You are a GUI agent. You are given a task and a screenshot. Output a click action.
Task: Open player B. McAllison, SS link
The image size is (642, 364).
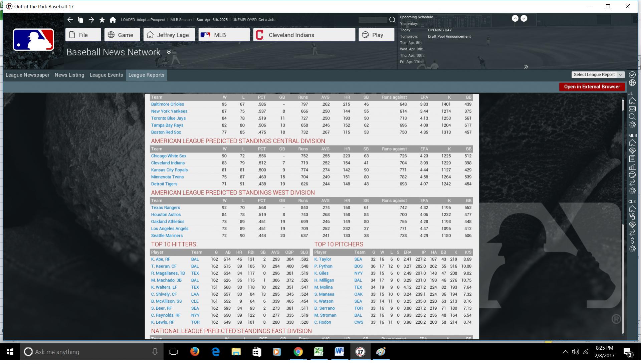point(166,302)
